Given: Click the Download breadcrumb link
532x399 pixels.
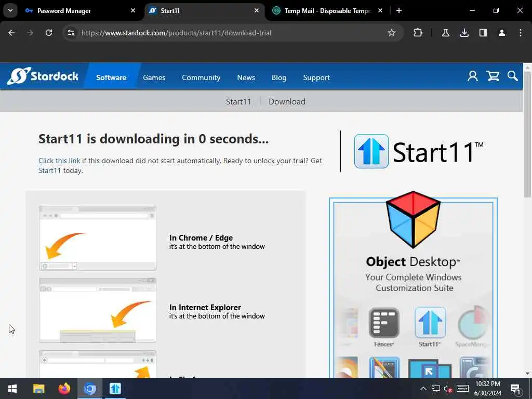Looking at the screenshot, I should coord(287,101).
